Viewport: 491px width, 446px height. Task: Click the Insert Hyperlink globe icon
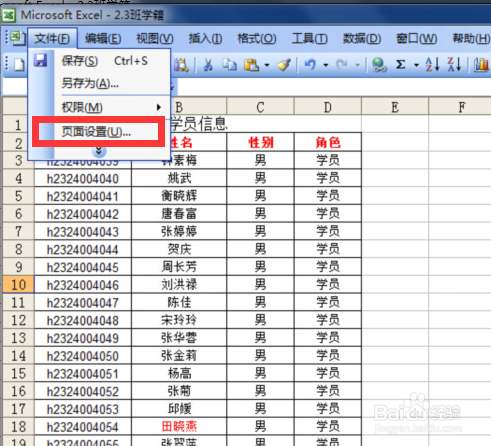pyautogui.click(x=379, y=64)
